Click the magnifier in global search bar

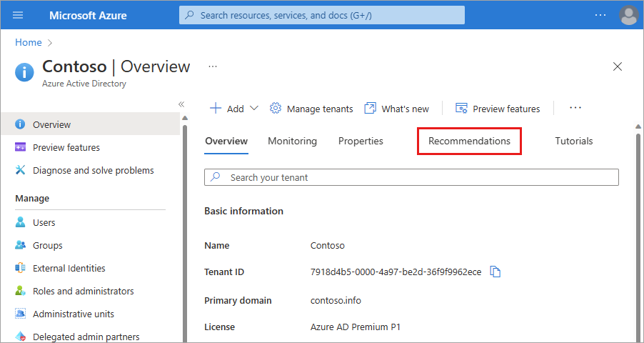pyautogui.click(x=189, y=15)
